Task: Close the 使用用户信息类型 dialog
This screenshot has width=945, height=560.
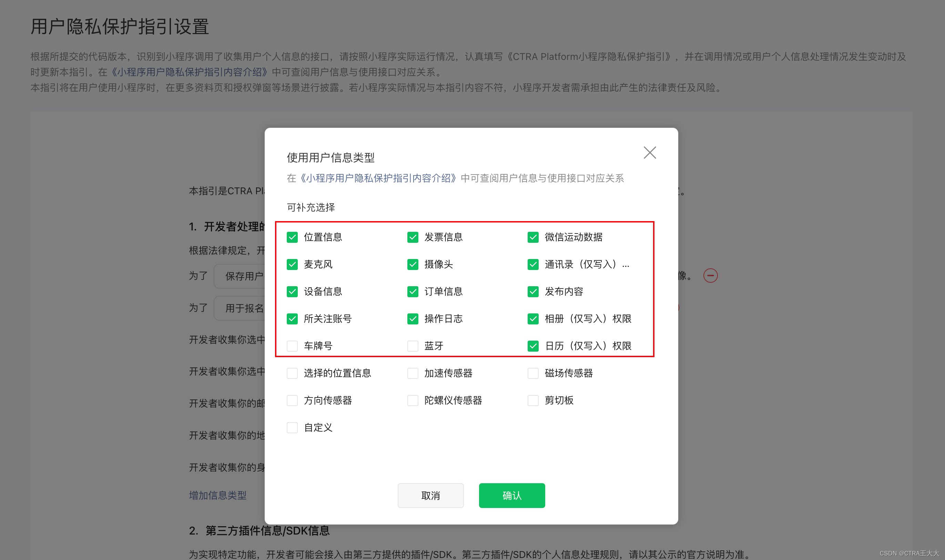Action: click(650, 153)
